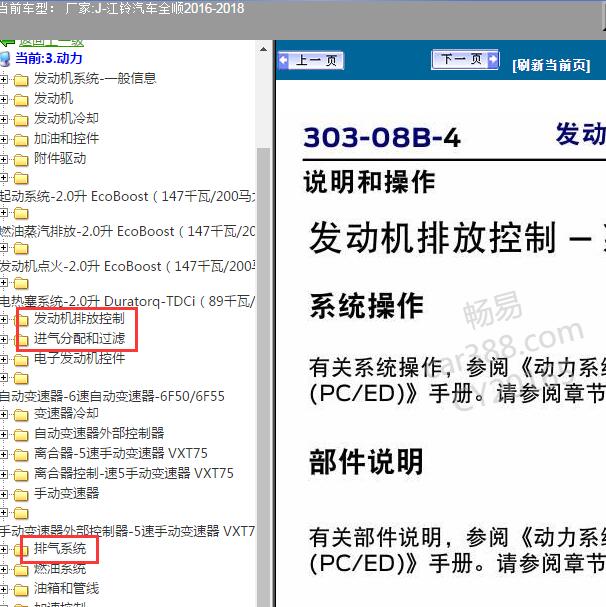Open the 手动变速器 entry
This screenshot has width=606, height=607.
(x=67, y=494)
